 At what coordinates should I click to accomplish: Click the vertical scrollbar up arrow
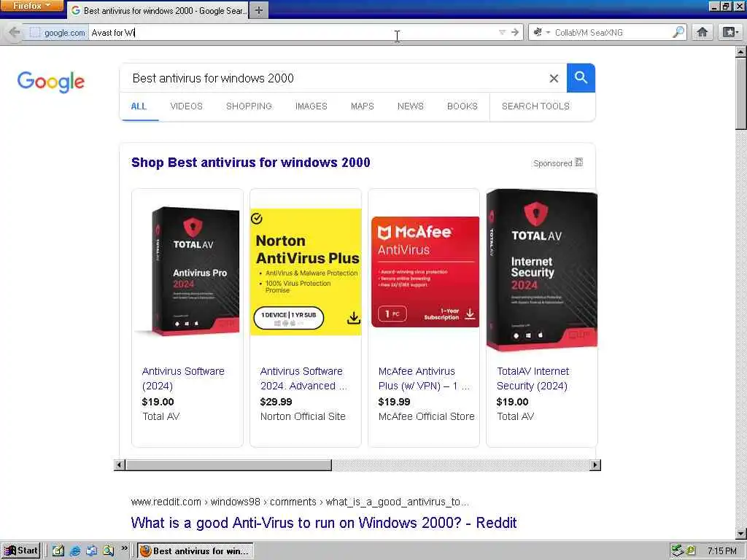pyautogui.click(x=741, y=52)
